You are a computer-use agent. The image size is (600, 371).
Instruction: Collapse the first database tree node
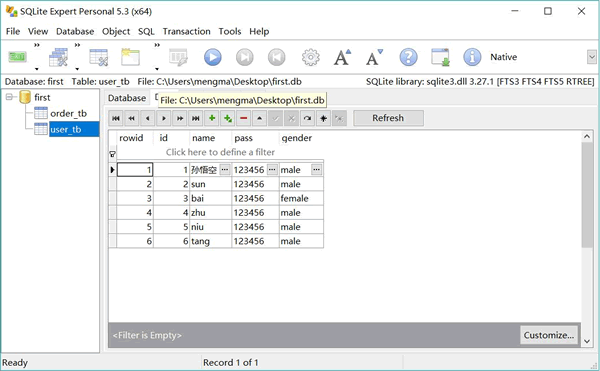[9, 97]
